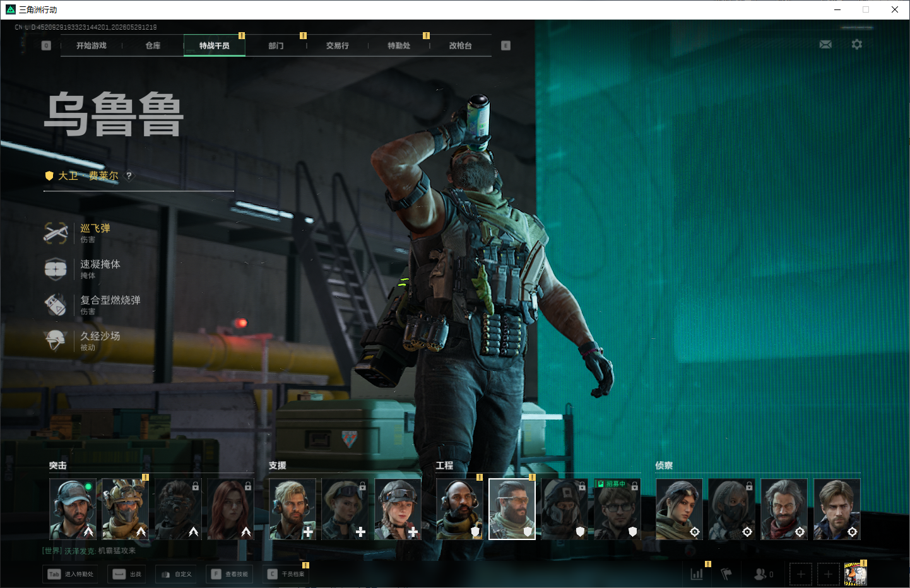Image resolution: width=910 pixels, height=588 pixels.
Task: Open the 干员档案 button
Action: (x=286, y=574)
